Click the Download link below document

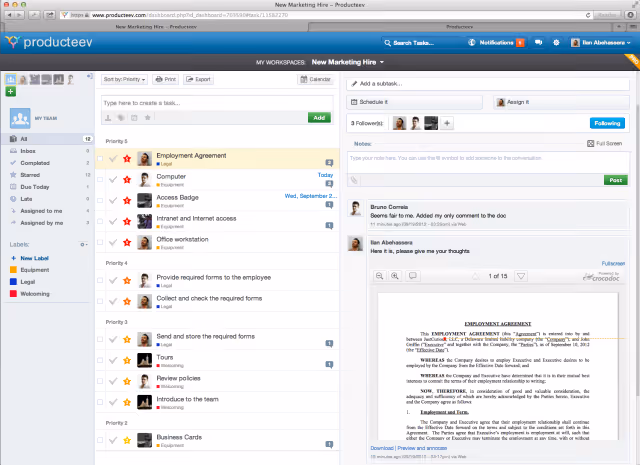[382, 448]
